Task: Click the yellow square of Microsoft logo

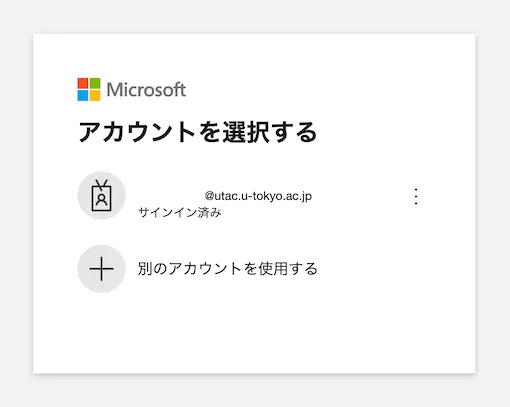Action: (x=95, y=95)
